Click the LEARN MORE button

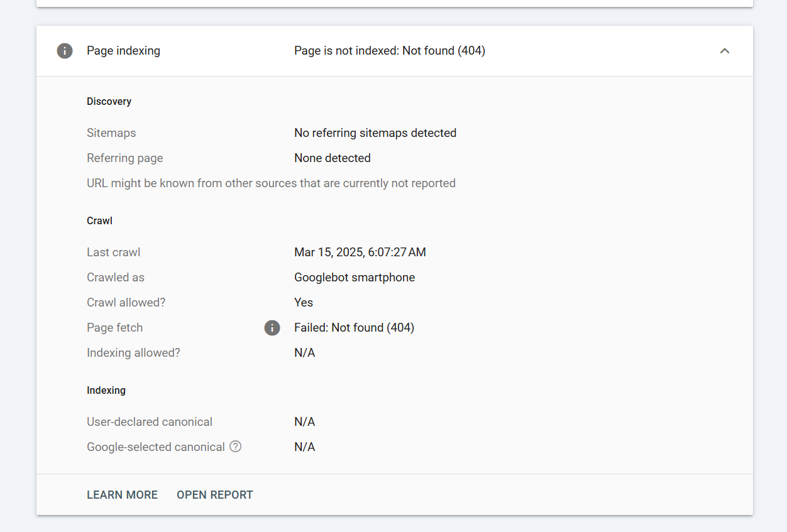point(122,495)
